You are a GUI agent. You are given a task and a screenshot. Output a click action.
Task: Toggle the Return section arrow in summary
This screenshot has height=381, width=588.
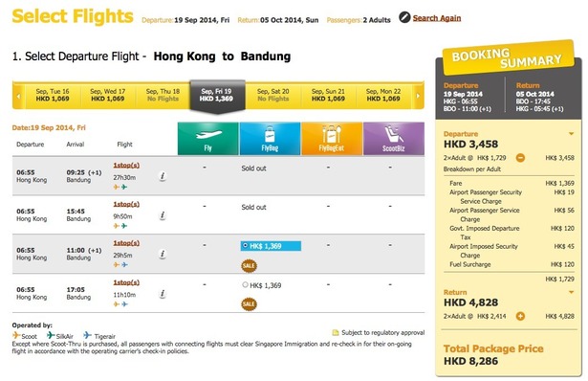[x=571, y=292]
